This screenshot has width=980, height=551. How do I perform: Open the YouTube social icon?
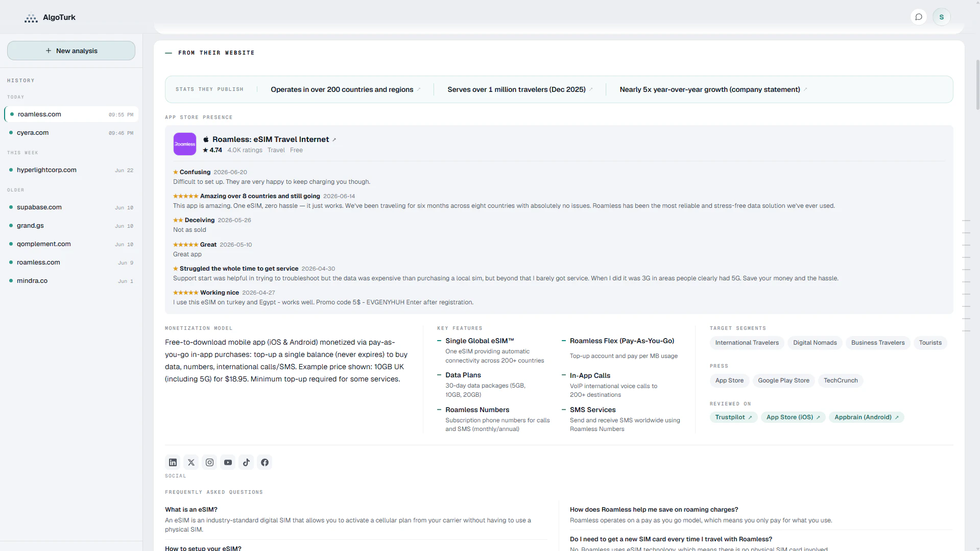[228, 462]
